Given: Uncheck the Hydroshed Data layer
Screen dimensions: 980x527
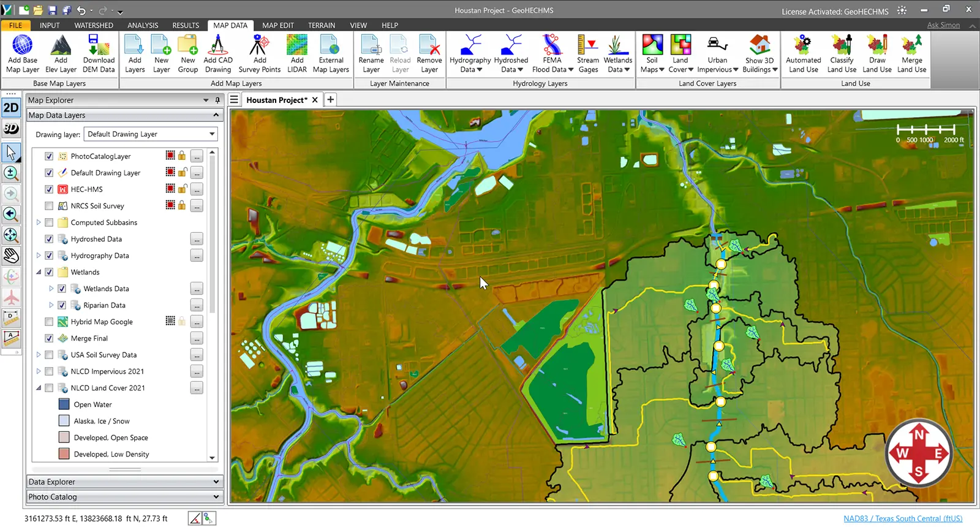Looking at the screenshot, I should click(x=49, y=239).
